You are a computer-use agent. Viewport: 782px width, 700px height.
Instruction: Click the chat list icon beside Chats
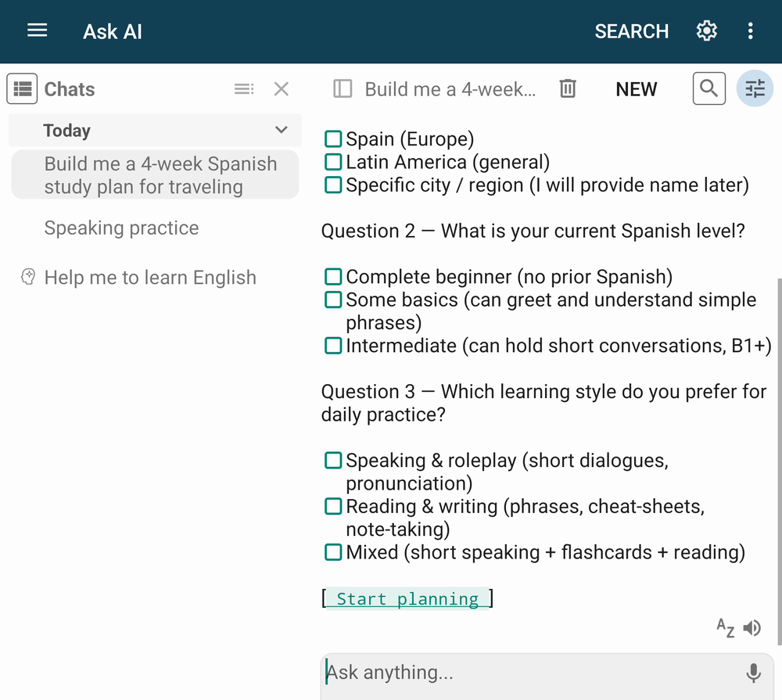point(22,89)
